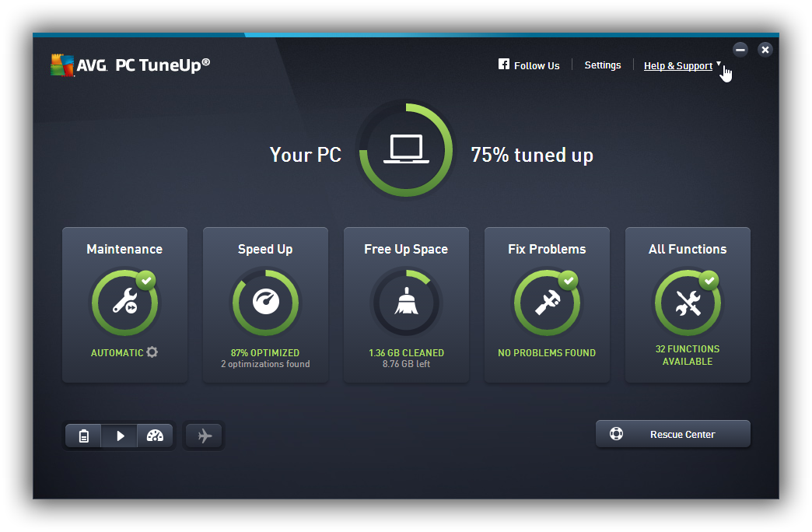Open Fix Problems using the hammer icon
The width and height of the screenshot is (812, 532).
[547, 303]
